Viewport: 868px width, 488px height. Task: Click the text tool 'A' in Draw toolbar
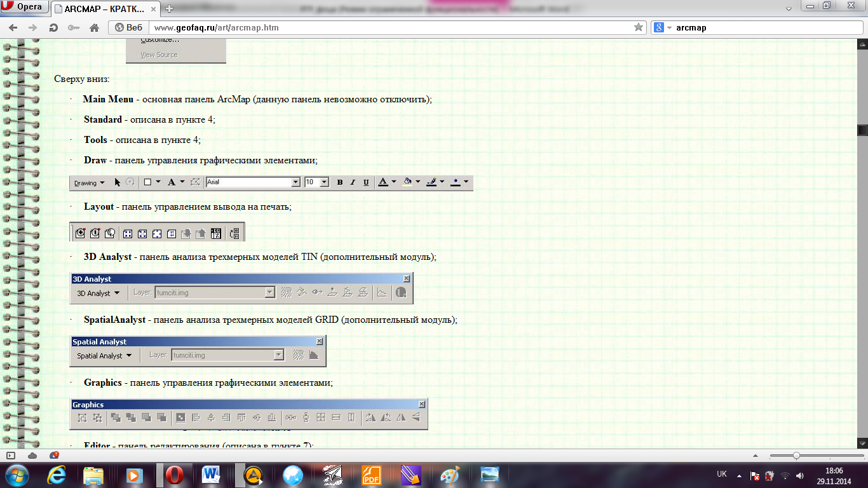click(171, 182)
